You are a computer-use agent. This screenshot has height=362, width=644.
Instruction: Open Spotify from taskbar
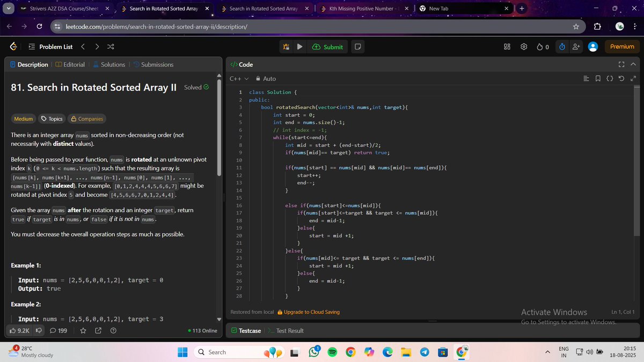point(332,352)
